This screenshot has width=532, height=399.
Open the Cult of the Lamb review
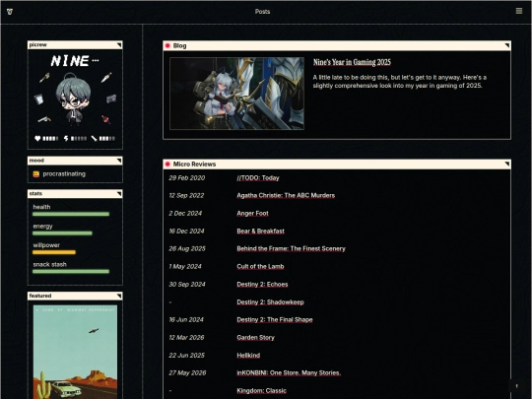260,267
